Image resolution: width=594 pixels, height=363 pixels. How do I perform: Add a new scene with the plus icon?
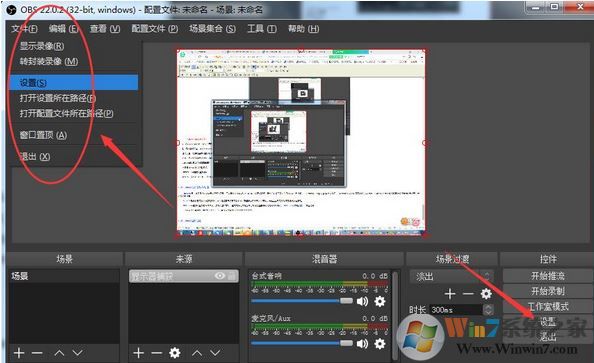[x=19, y=353]
